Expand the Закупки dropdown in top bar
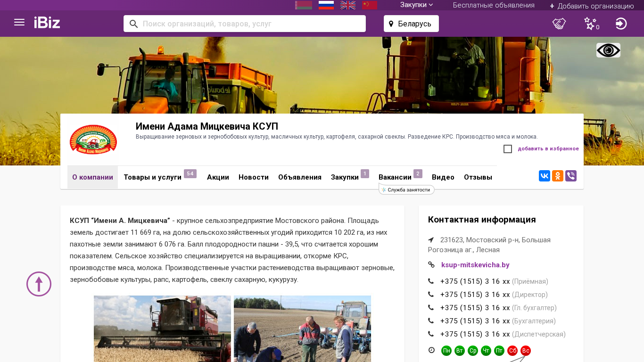 tap(416, 5)
